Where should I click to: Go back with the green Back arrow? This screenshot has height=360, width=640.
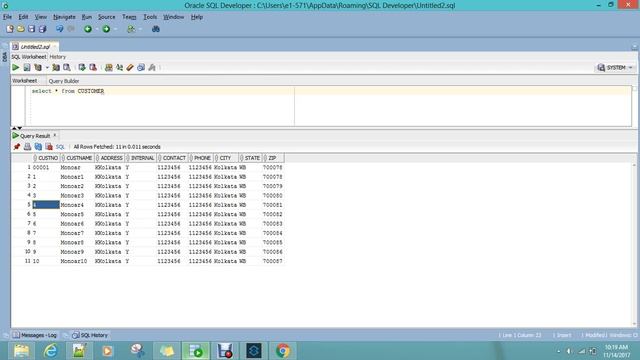tap(88, 29)
